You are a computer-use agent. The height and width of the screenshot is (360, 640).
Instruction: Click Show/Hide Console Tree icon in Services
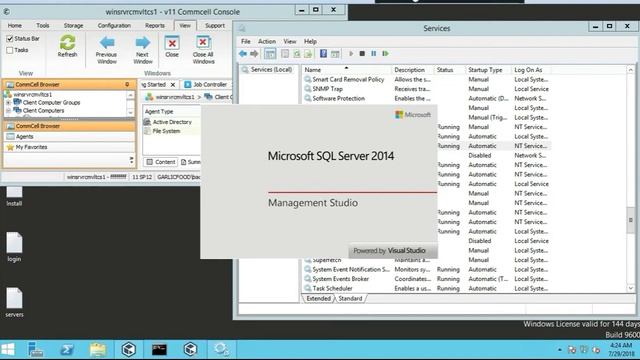(270, 53)
